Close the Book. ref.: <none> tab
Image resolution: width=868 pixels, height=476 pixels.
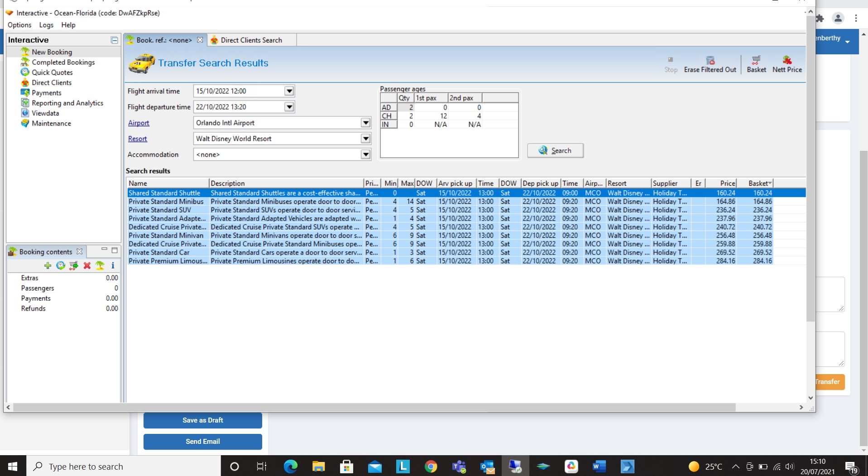(200, 40)
